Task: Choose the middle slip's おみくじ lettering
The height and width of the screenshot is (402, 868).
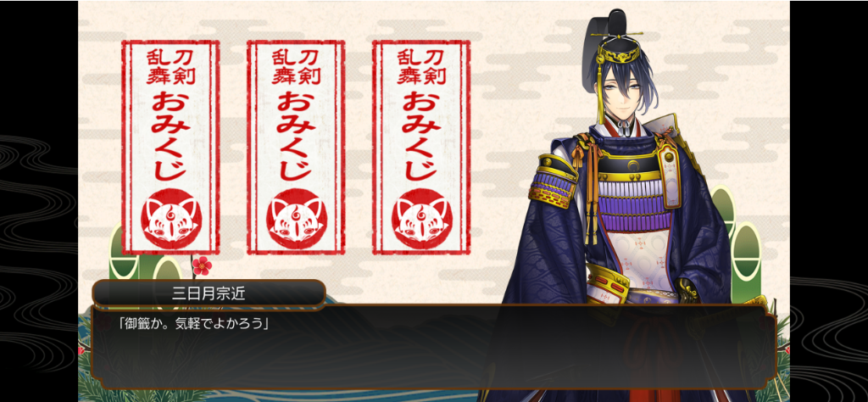Action: pyautogui.click(x=296, y=136)
